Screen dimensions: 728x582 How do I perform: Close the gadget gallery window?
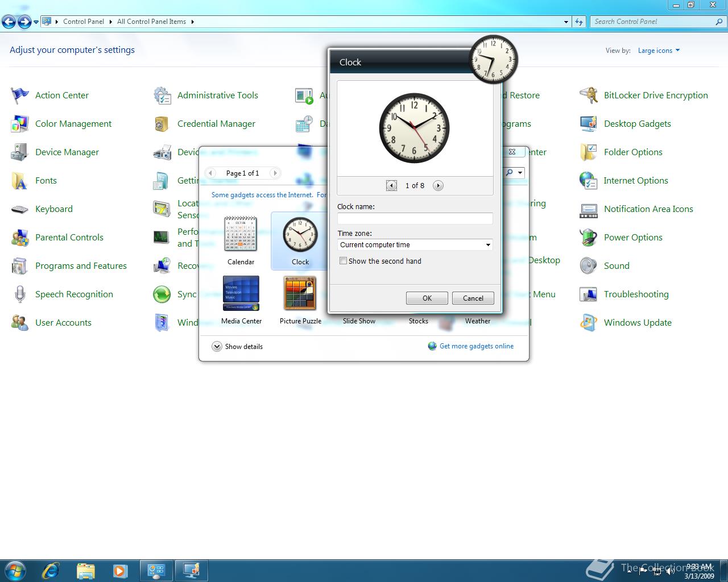click(x=512, y=152)
